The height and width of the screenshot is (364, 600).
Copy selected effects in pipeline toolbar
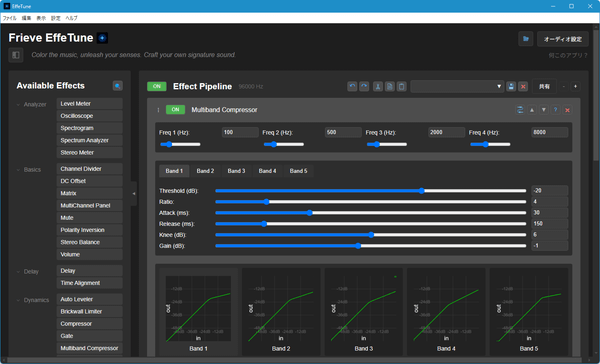pos(390,87)
